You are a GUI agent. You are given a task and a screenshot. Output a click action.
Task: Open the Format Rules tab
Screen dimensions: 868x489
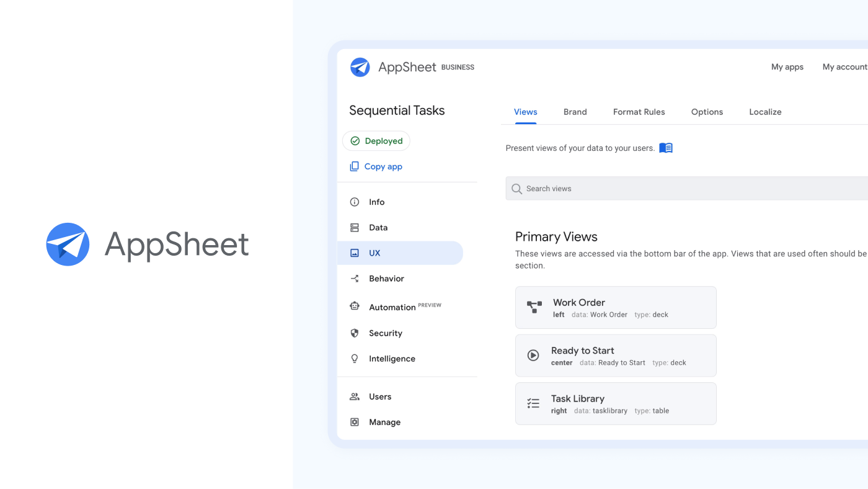pos(639,112)
